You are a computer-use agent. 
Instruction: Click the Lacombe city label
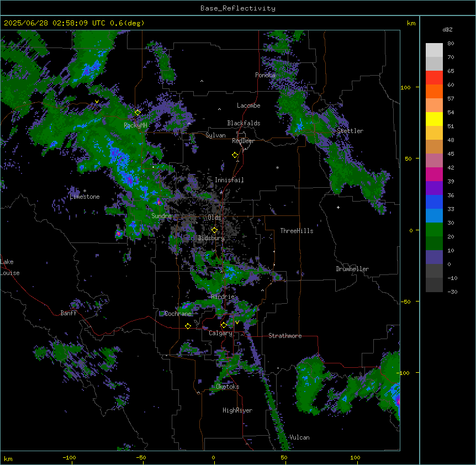tap(248, 105)
